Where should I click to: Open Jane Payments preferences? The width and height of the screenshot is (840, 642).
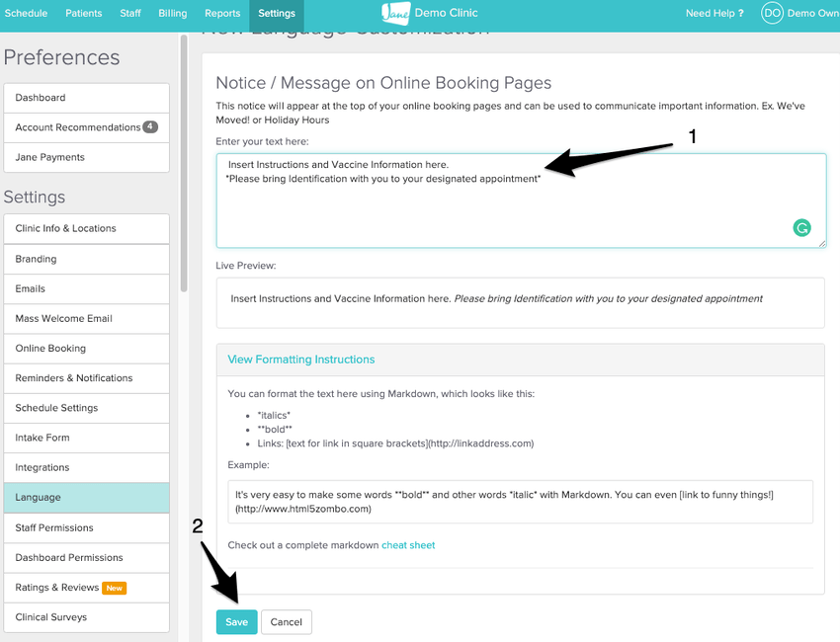(86, 157)
